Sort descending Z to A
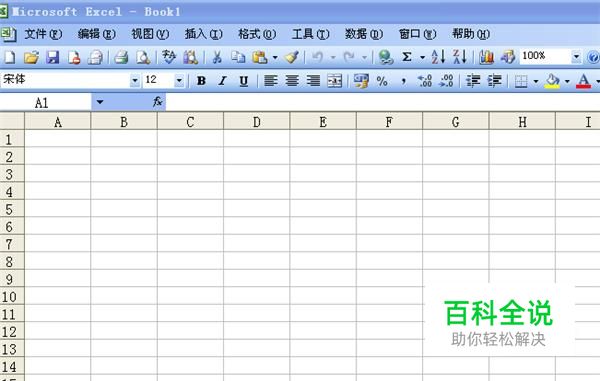This screenshot has width=600, height=381. click(x=460, y=57)
